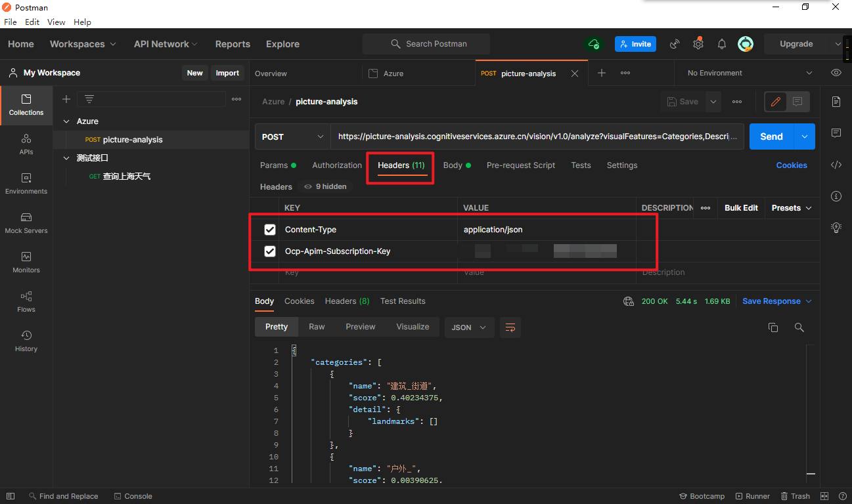Click the lightbulb related collections icon
Viewport: 852px width, 504px height.
836,228
